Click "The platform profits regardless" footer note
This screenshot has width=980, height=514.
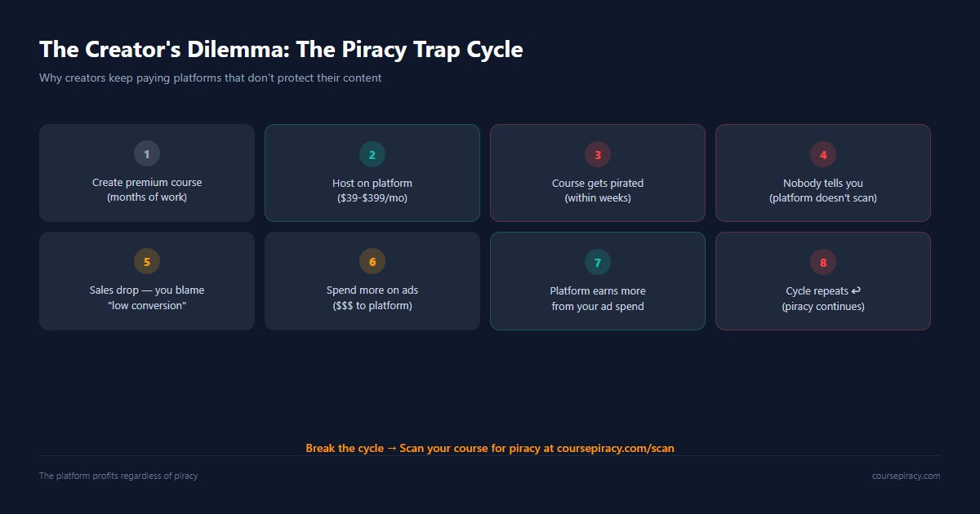[118, 476]
